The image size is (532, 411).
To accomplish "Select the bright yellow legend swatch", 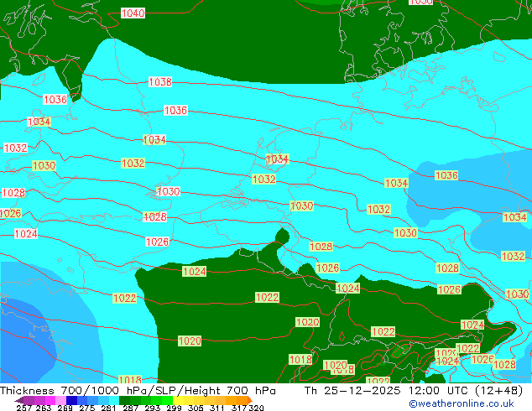I will pyautogui.click(x=178, y=400).
